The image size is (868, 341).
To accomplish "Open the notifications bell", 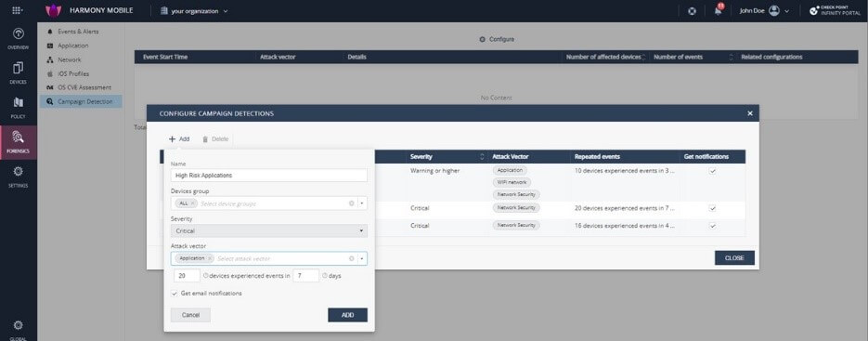I will click(x=719, y=10).
